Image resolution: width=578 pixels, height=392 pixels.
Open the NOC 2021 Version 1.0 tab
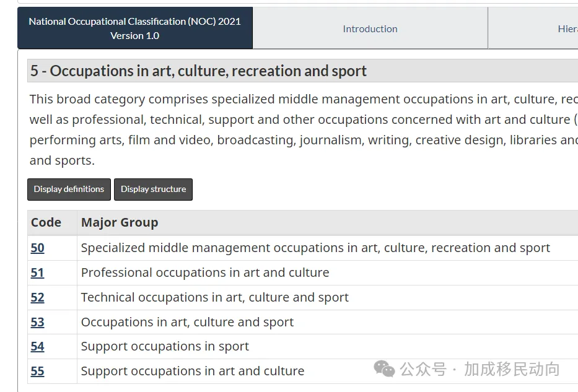tap(135, 28)
